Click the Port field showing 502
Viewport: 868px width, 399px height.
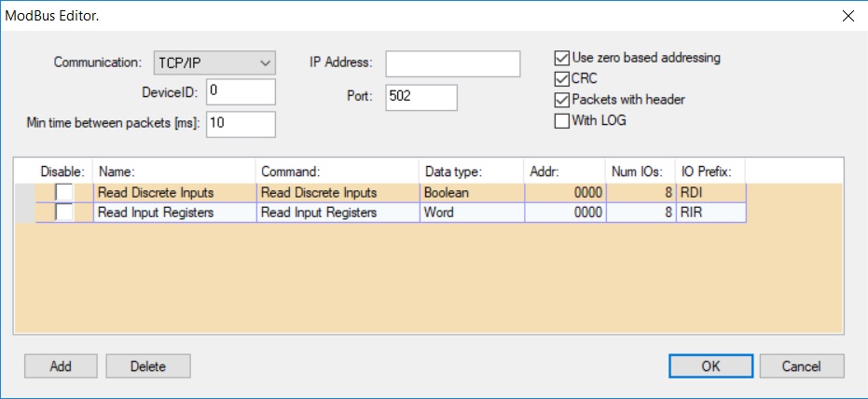(x=421, y=97)
